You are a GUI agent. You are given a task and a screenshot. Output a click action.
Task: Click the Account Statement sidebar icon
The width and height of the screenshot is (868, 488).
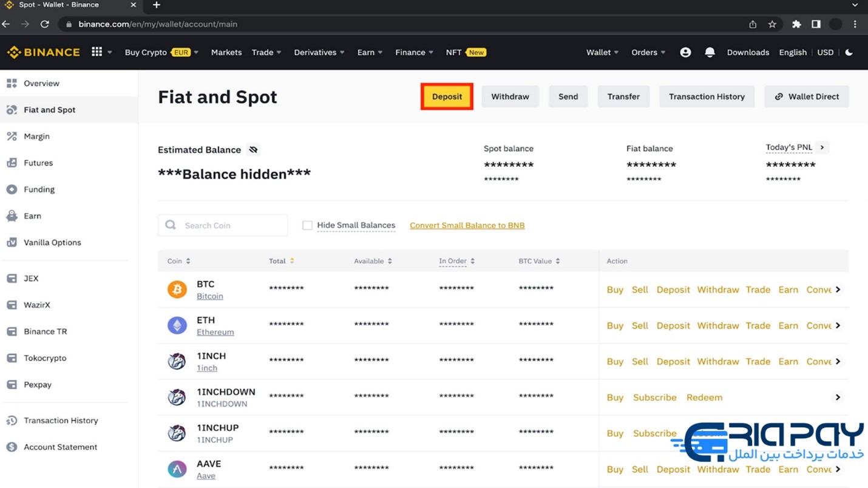coord(12,447)
